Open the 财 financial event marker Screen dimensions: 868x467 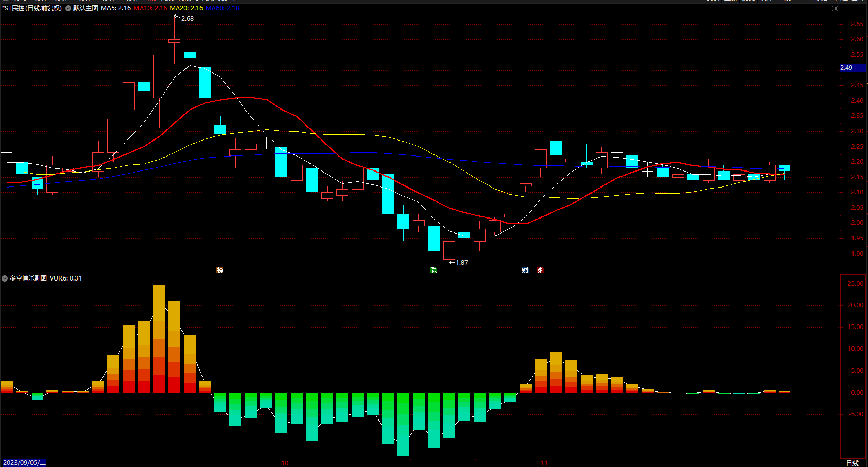pyautogui.click(x=525, y=270)
